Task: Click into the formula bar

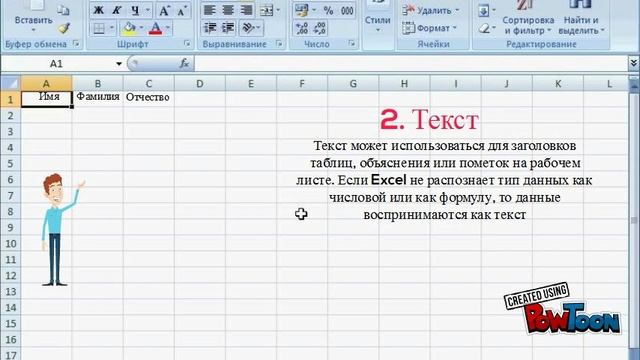Action: (x=411, y=64)
